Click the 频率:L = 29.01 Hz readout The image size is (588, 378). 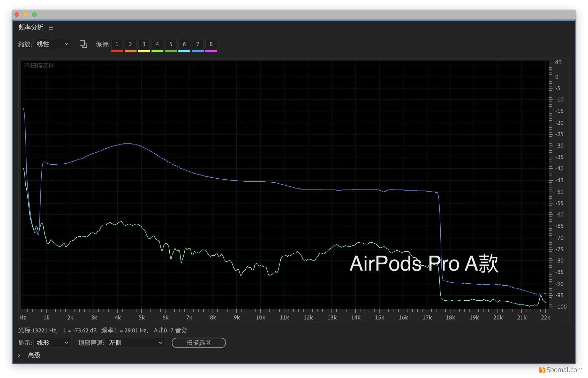[x=125, y=330]
